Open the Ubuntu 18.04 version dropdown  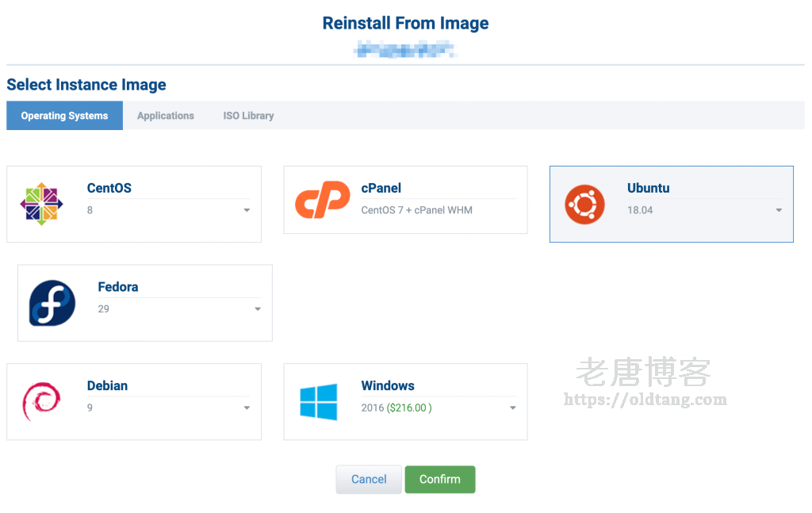(x=779, y=211)
